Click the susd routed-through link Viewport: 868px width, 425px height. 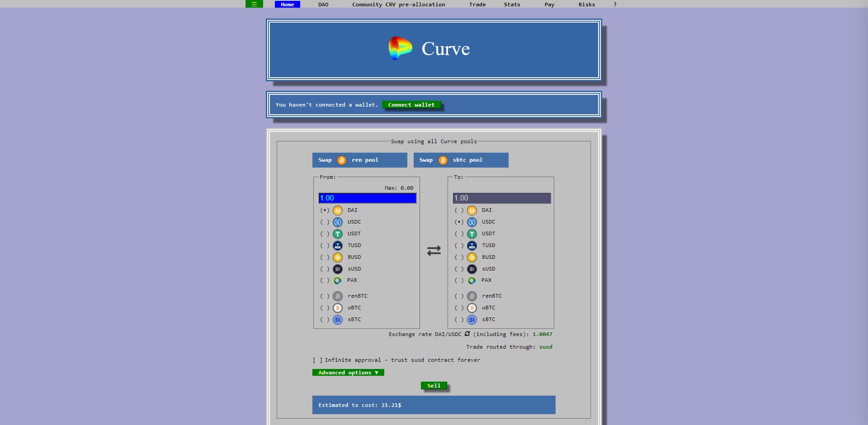(x=546, y=347)
